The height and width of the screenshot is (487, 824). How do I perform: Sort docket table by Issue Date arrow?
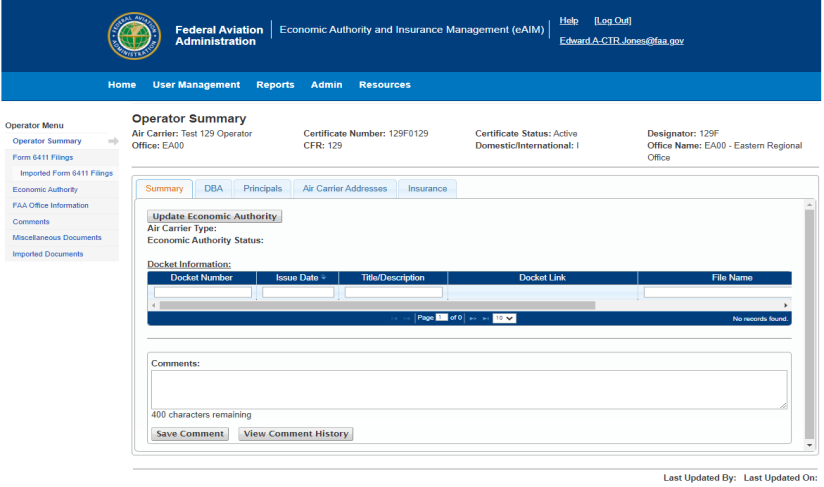pyautogui.click(x=324, y=277)
